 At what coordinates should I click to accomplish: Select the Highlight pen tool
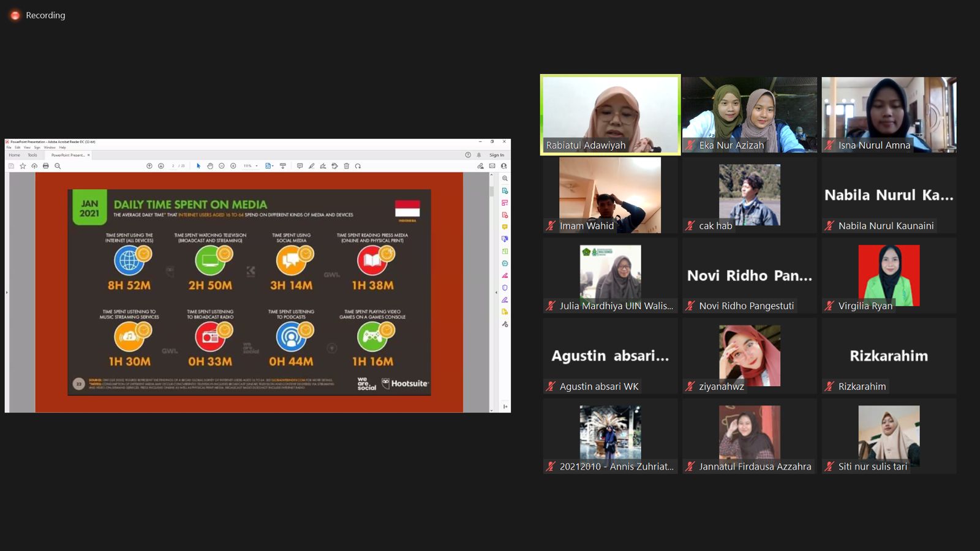click(311, 166)
